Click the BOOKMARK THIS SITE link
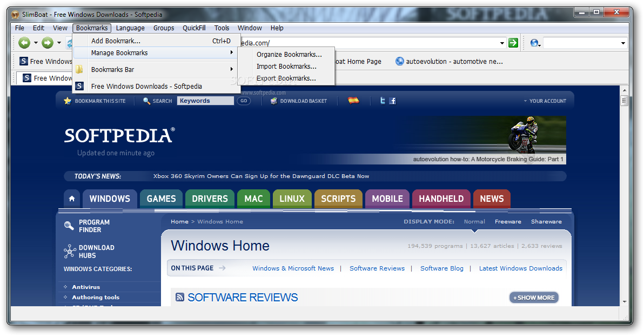Image resolution: width=644 pixels, height=336 pixels. tap(100, 101)
